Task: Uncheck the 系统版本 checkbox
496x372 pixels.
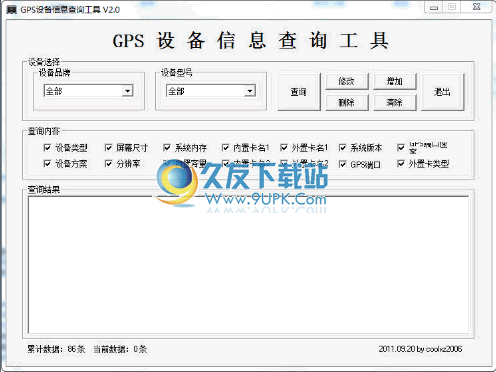Action: click(342, 147)
